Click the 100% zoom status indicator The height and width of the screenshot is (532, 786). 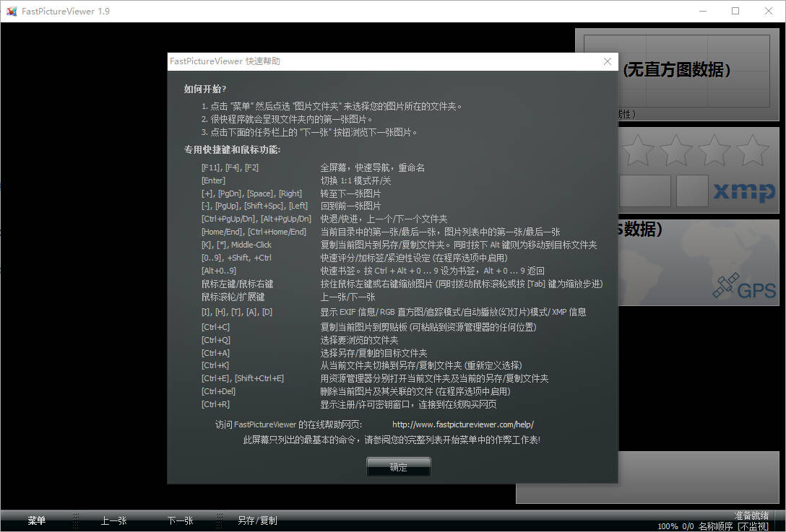click(668, 526)
